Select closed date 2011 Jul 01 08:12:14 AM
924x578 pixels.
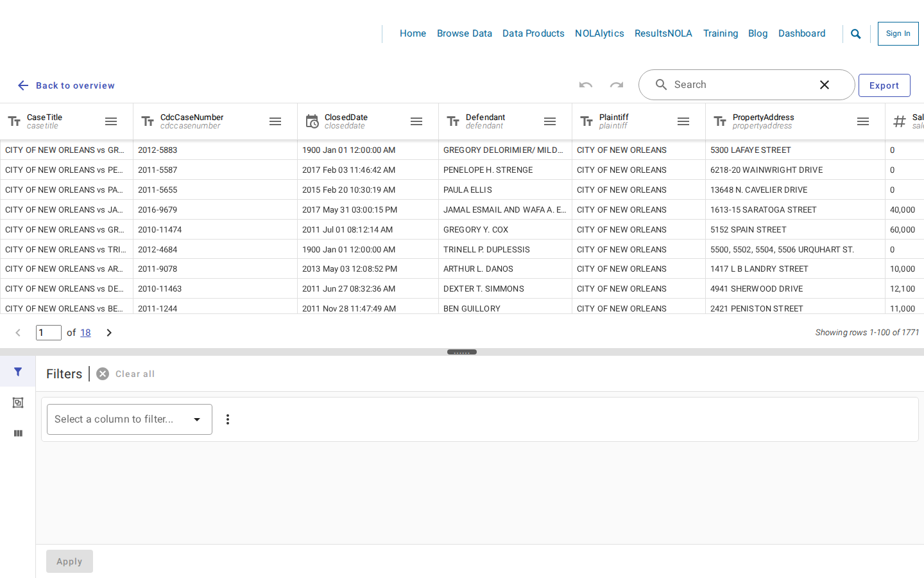point(368,230)
